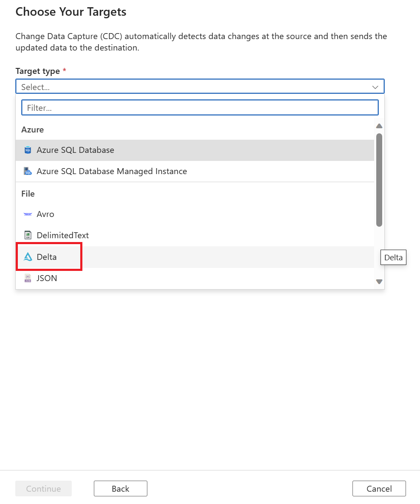Click the Filter input field
The height and width of the screenshot is (504, 420).
[x=200, y=107]
